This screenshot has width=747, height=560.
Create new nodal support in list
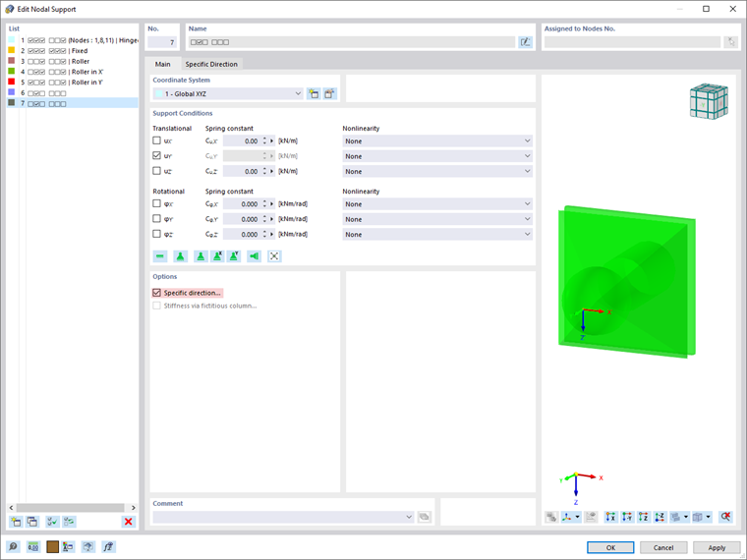tap(16, 522)
